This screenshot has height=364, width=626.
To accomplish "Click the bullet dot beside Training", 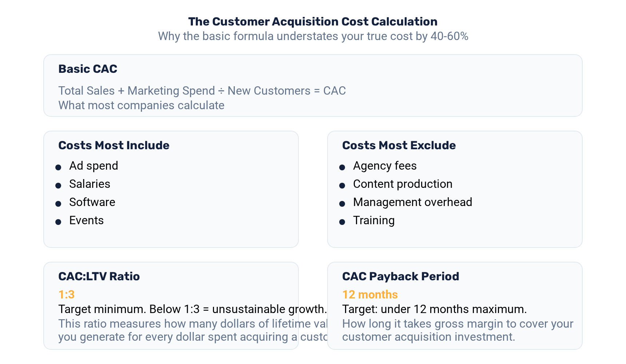I will (x=342, y=222).
